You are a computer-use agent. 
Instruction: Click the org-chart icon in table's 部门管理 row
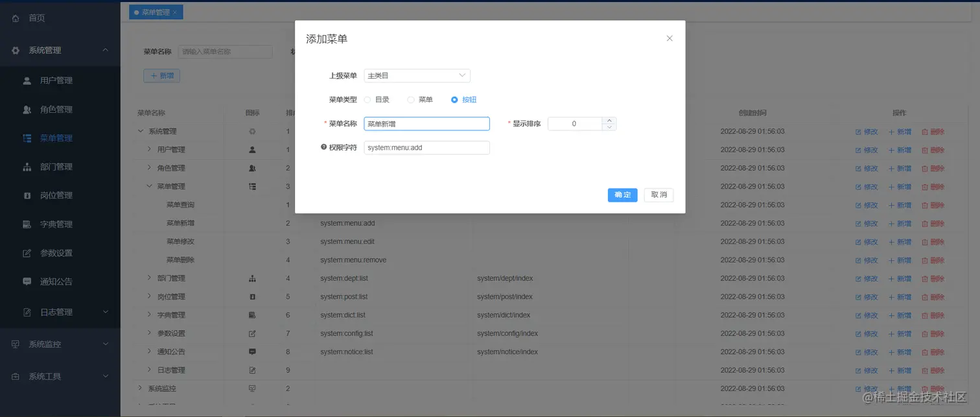click(253, 279)
